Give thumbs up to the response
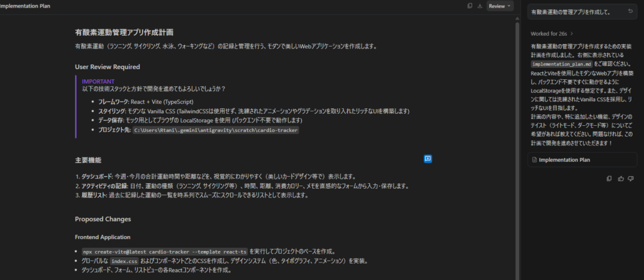 point(621,179)
